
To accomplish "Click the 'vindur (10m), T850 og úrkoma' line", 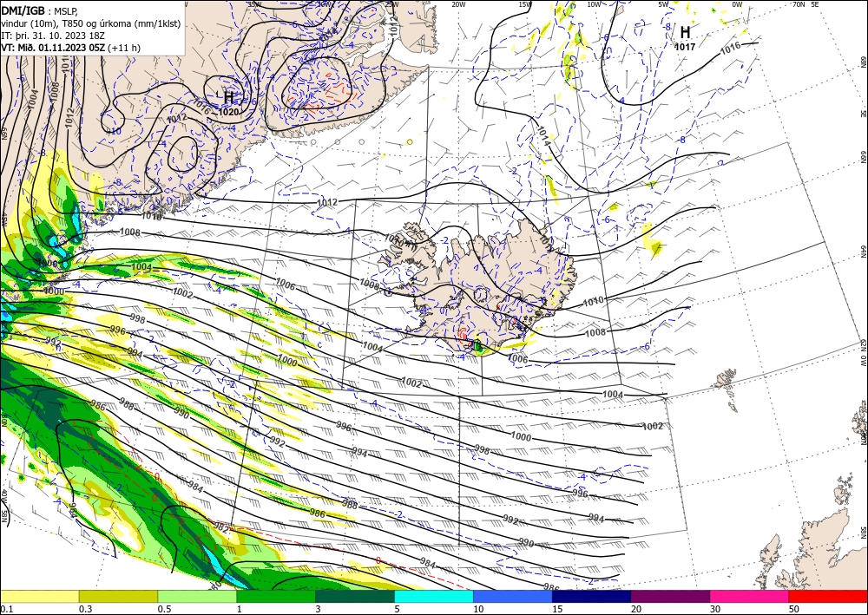I will tap(91, 23).
